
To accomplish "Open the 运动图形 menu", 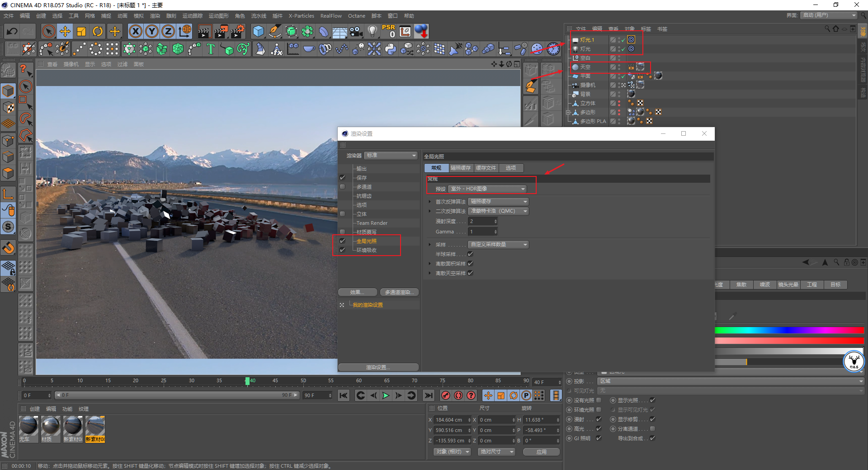I will [219, 16].
